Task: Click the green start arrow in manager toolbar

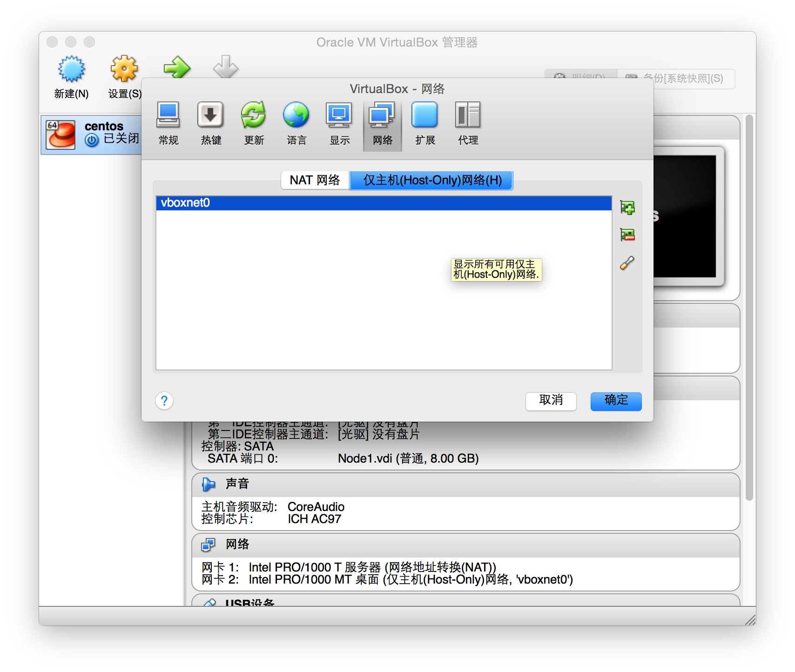Action: tap(177, 68)
